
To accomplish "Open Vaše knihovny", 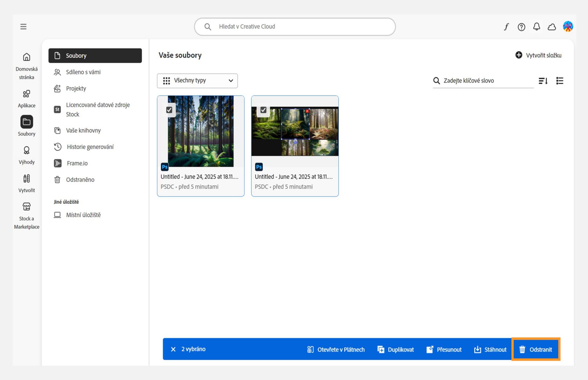I will click(x=95, y=131).
